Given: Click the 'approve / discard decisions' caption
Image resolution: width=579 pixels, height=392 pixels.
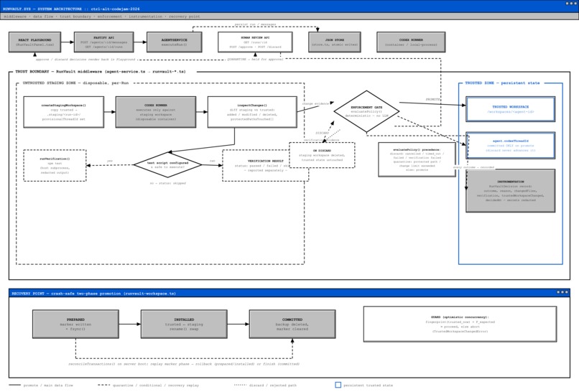Looking at the screenshot, I should [x=85, y=59].
